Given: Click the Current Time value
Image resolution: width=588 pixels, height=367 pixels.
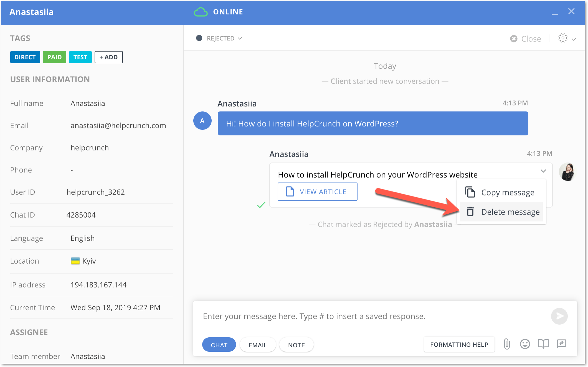Looking at the screenshot, I should pyautogui.click(x=115, y=307).
